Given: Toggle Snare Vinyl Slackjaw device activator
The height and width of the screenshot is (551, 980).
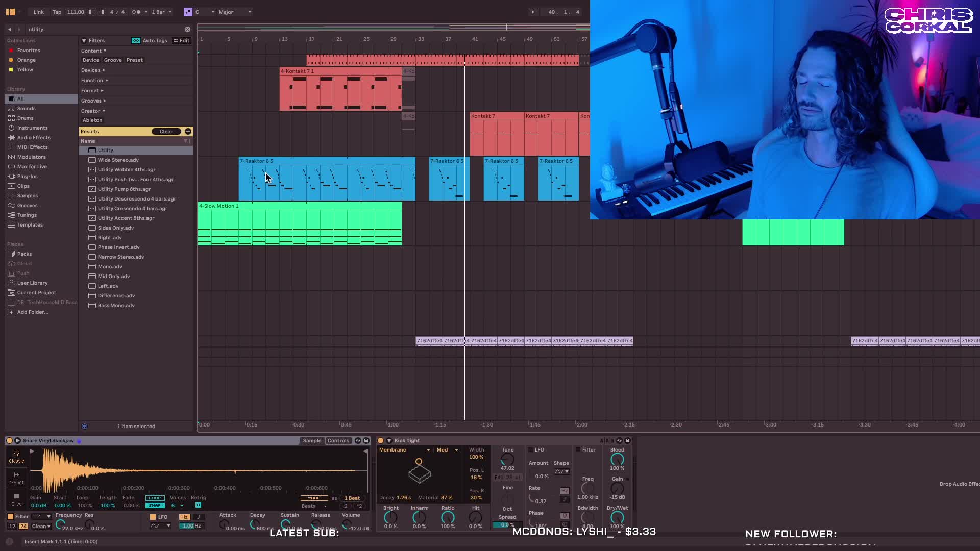Looking at the screenshot, I should click(9, 440).
